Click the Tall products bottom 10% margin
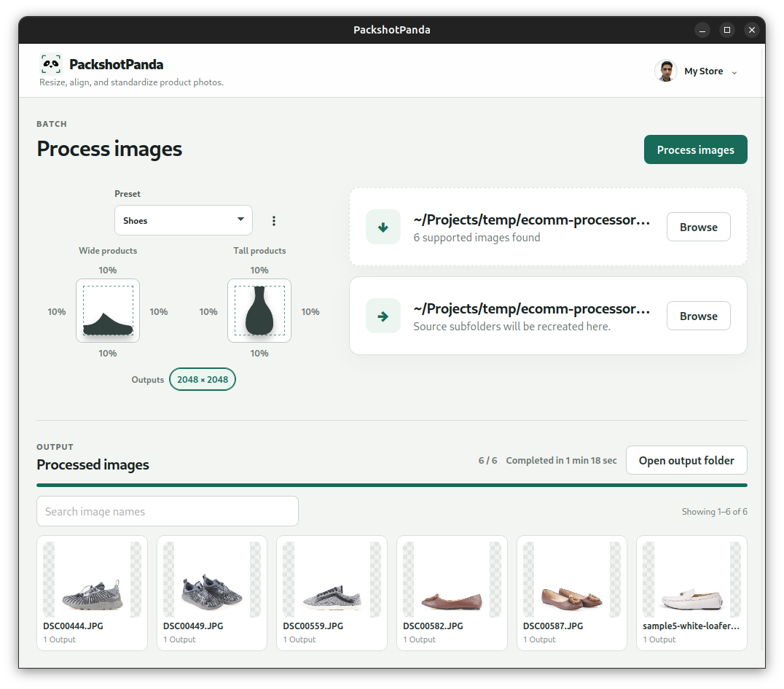The image size is (784, 689). [259, 354]
